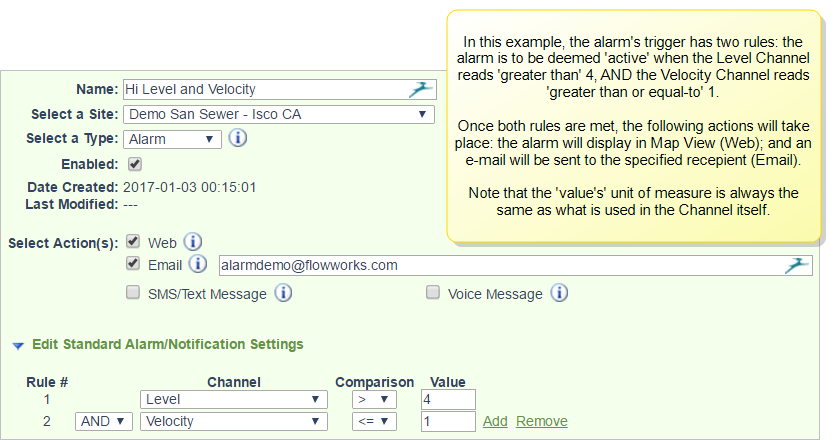Image resolution: width=836 pixels, height=440 pixels.
Task: Click the Date Created value 2017-01-03 00:15:01
Action: point(190,187)
